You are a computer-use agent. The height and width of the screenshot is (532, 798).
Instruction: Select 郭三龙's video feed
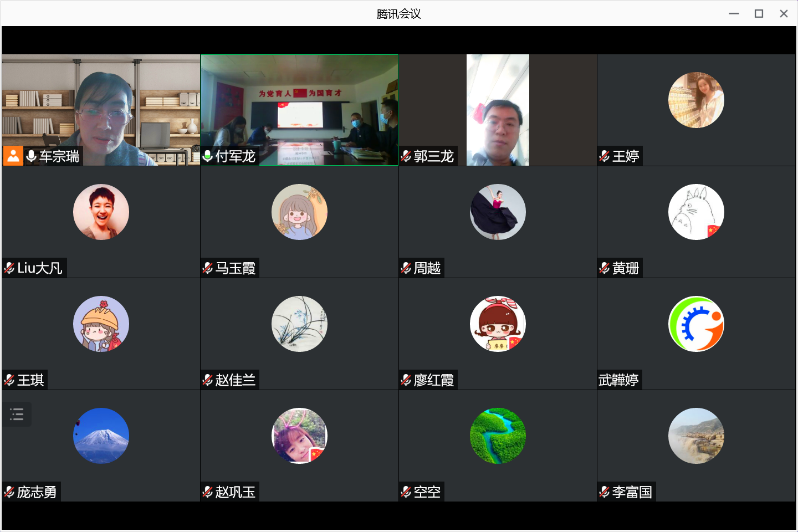click(498, 110)
